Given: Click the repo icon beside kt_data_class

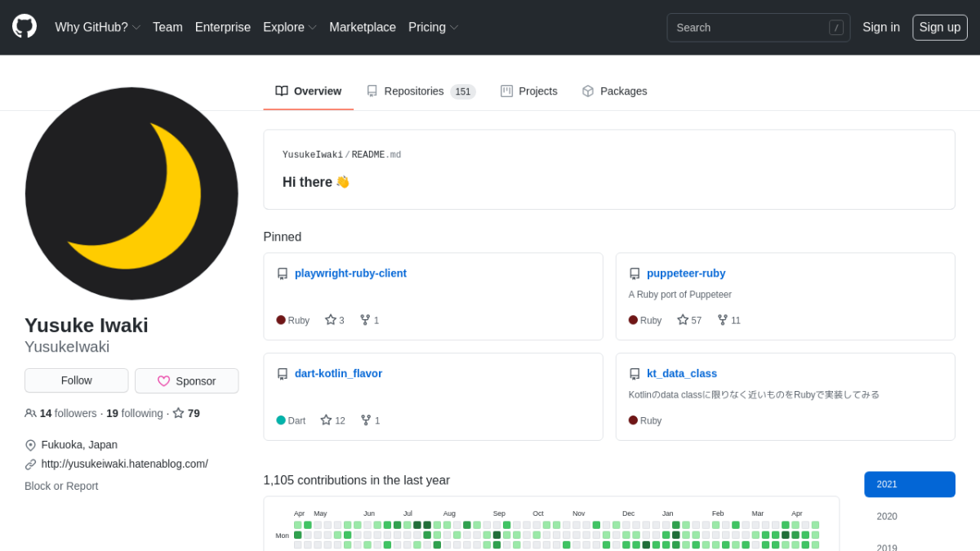Looking at the screenshot, I should click(635, 374).
